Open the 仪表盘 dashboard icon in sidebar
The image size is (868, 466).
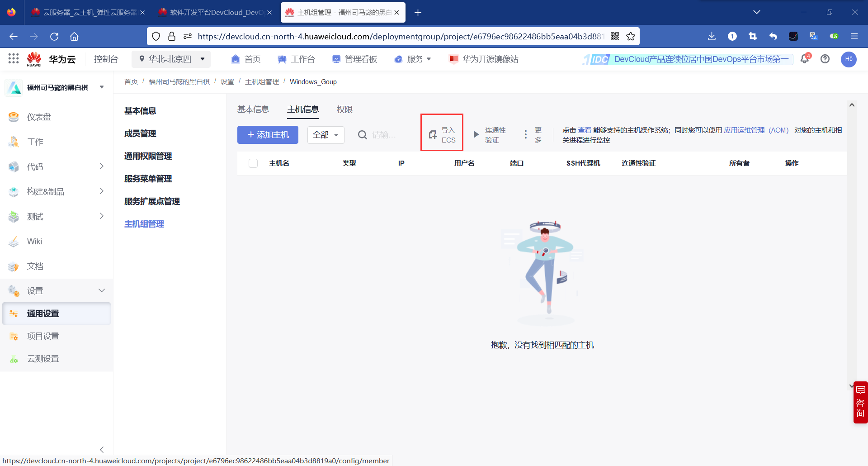[14, 116]
